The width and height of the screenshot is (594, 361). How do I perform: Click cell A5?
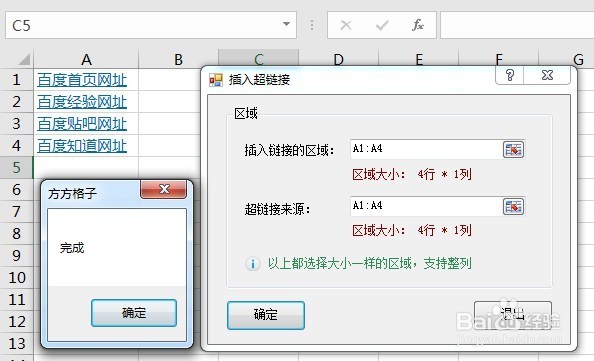click(86, 167)
